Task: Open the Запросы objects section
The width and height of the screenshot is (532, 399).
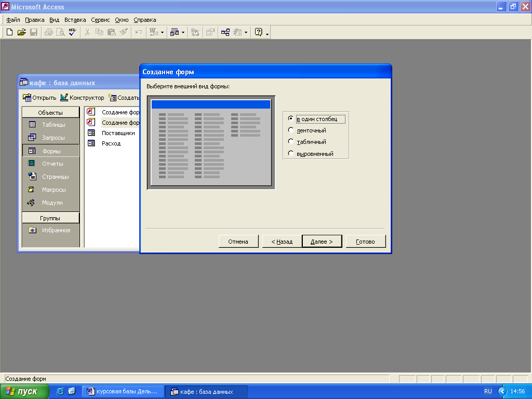Action: point(32,138)
